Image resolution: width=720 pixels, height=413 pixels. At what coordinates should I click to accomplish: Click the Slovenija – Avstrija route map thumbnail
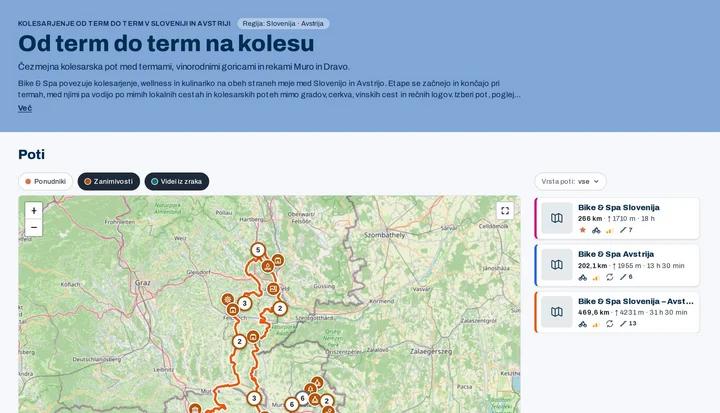[x=557, y=312]
